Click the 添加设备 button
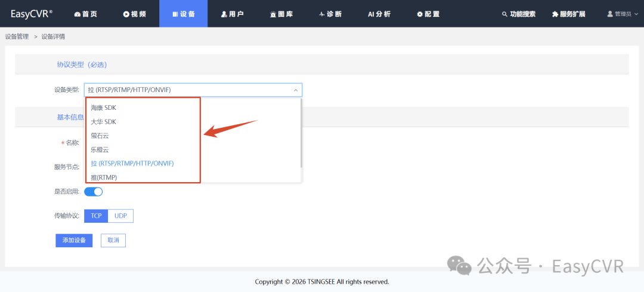The width and height of the screenshot is (644, 292). pos(74,240)
